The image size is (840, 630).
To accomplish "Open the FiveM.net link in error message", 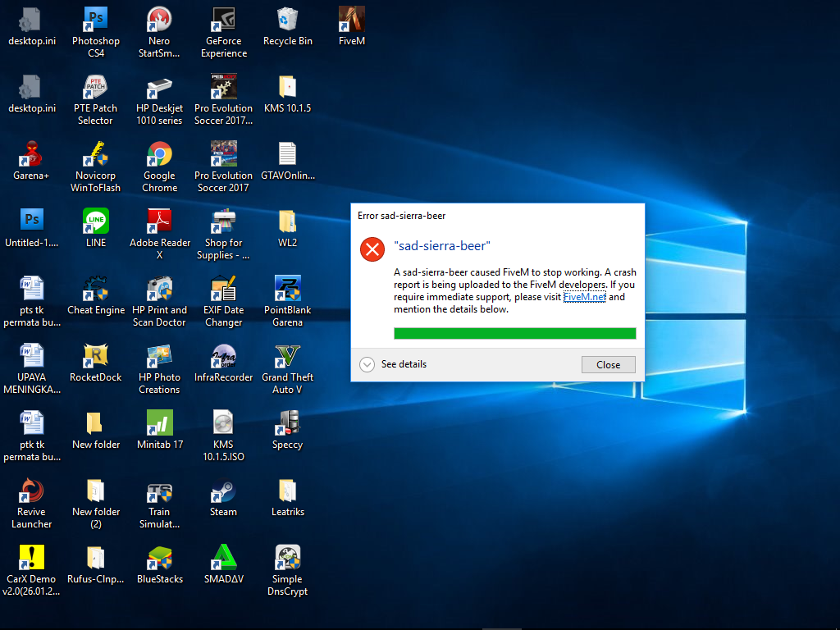I will click(584, 297).
